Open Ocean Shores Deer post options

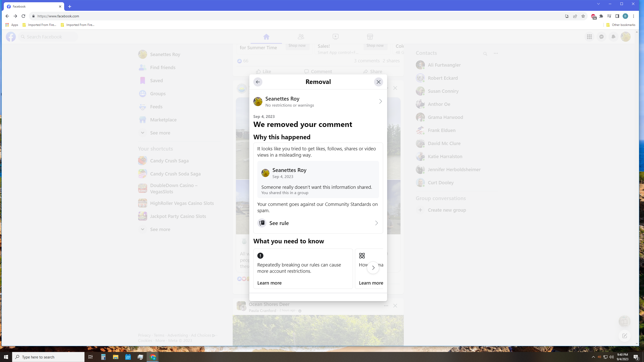[386, 306]
